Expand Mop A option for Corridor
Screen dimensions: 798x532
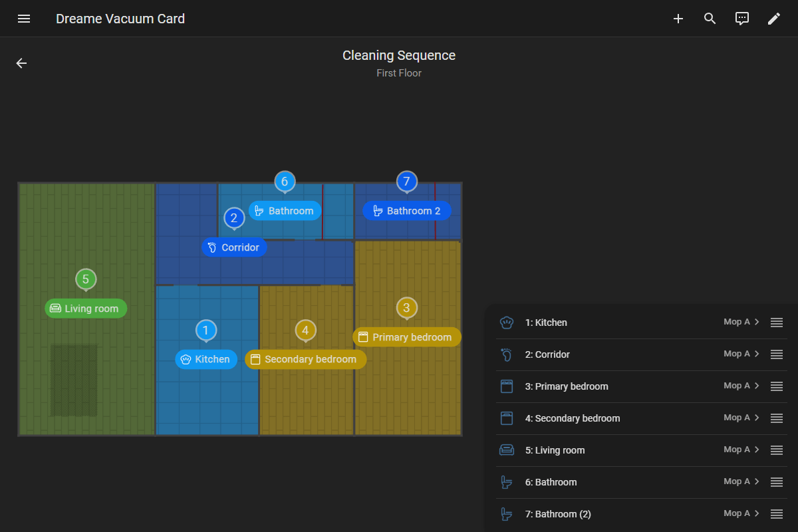[x=741, y=354]
